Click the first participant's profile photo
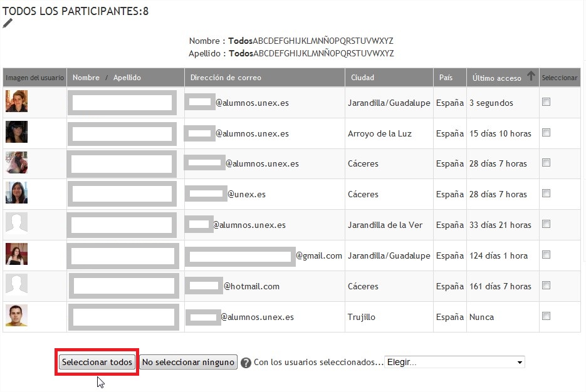 pyautogui.click(x=16, y=101)
